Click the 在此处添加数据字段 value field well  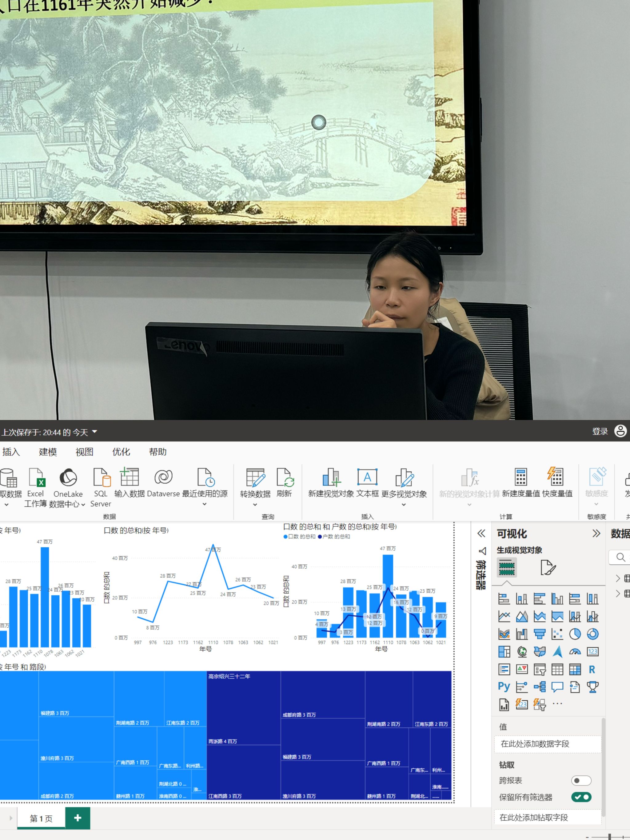coord(547,744)
